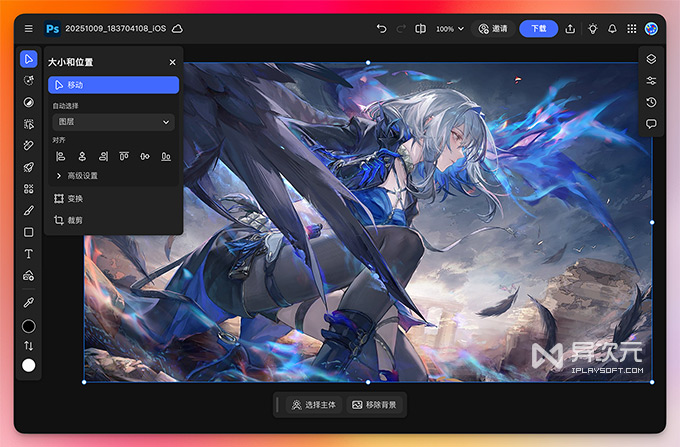This screenshot has height=447, width=680.
Task: Open the sliders properties panel icon
Action: 651,81
